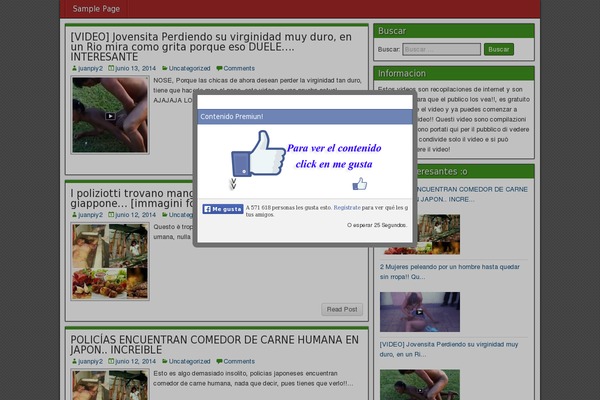The image size is (600, 400).
Task: Open 'POLICÍAS ENCUENTRAN COMEDOR' post title
Action: 215,344
